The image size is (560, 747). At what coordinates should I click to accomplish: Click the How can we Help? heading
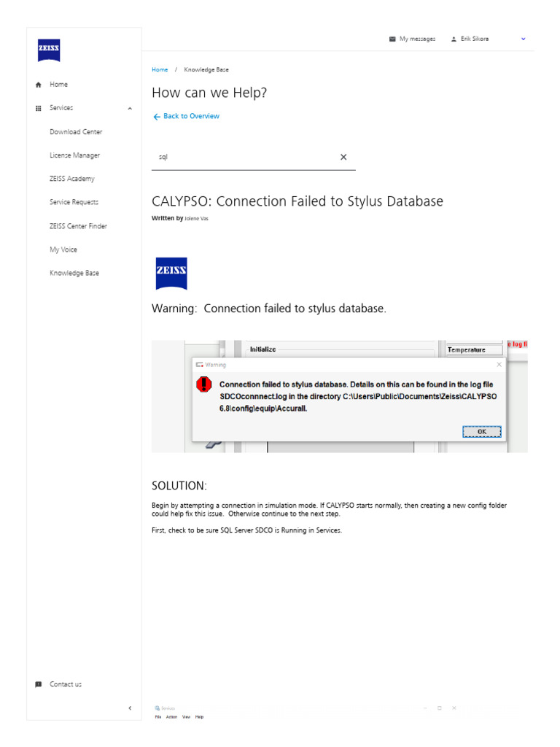point(209,93)
